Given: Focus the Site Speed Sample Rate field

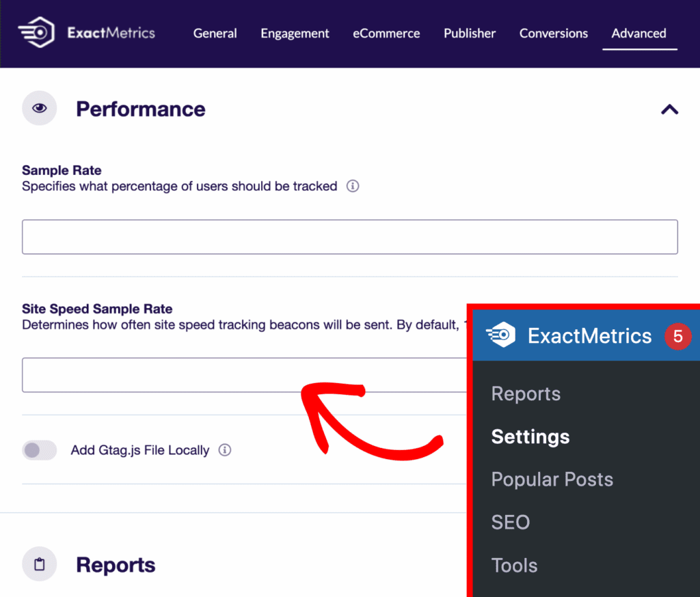Looking at the screenshot, I should coord(244,375).
